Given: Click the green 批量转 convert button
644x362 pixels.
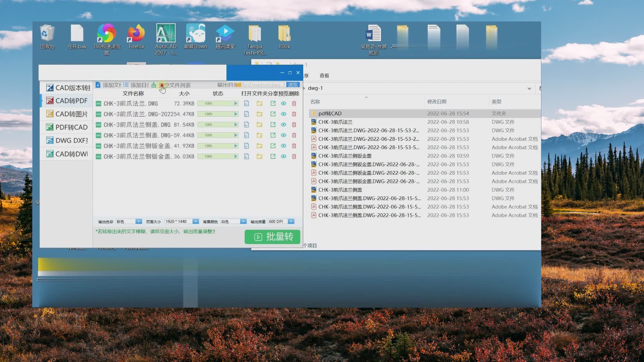Looking at the screenshot, I should pos(272,237).
